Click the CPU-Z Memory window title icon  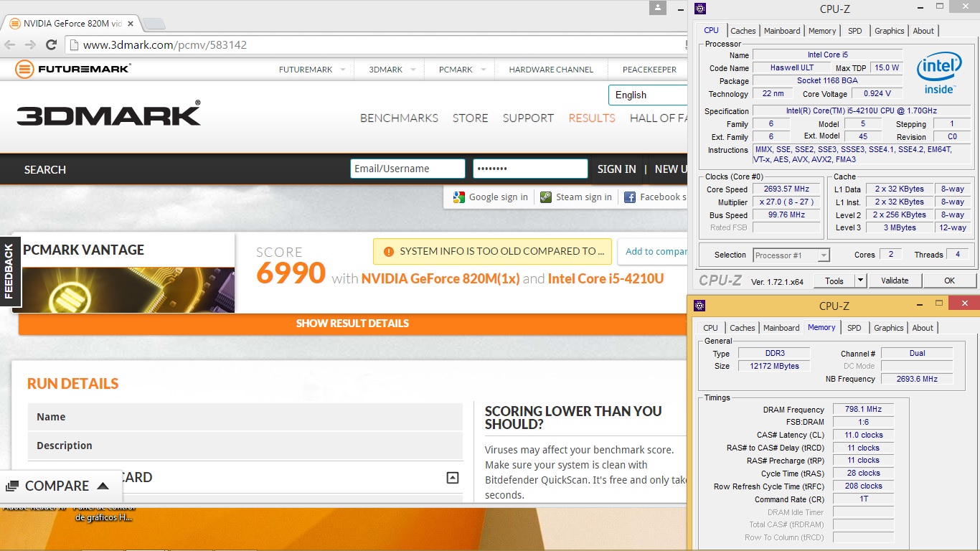700,306
